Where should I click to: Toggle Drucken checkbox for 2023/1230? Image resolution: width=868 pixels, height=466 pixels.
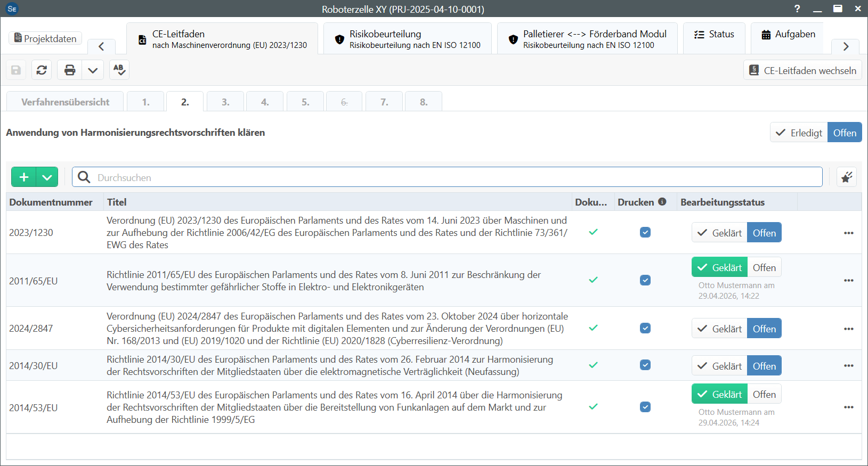click(645, 232)
